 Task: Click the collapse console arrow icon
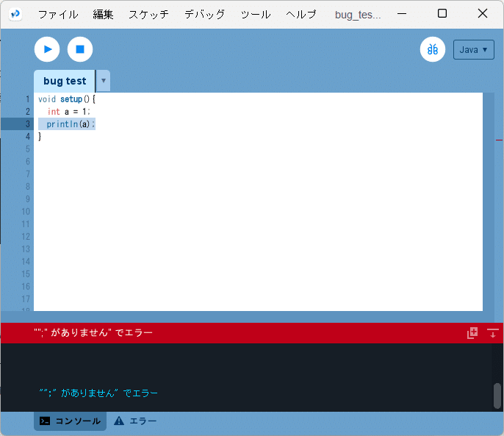click(x=492, y=333)
